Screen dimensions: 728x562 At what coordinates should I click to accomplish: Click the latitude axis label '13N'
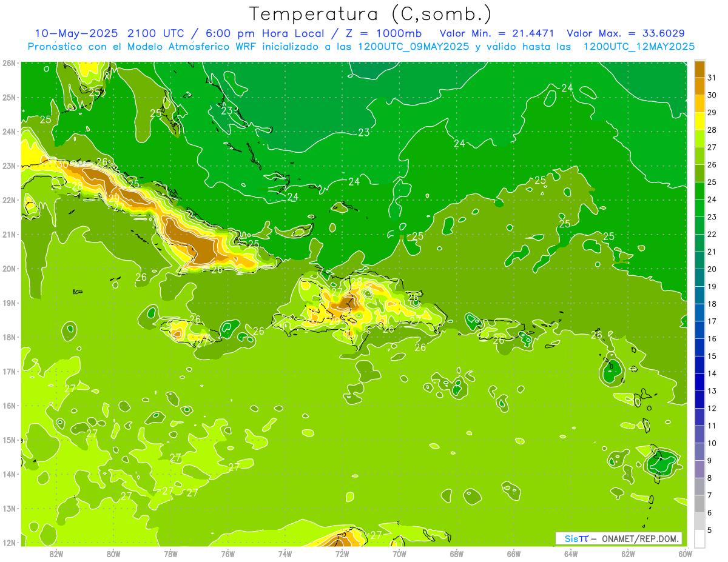click(9, 508)
